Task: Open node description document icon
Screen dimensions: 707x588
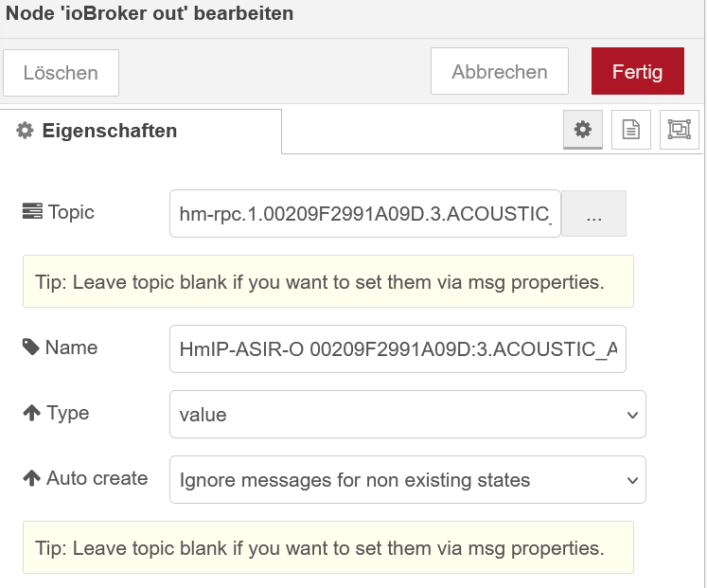Action: (630, 130)
